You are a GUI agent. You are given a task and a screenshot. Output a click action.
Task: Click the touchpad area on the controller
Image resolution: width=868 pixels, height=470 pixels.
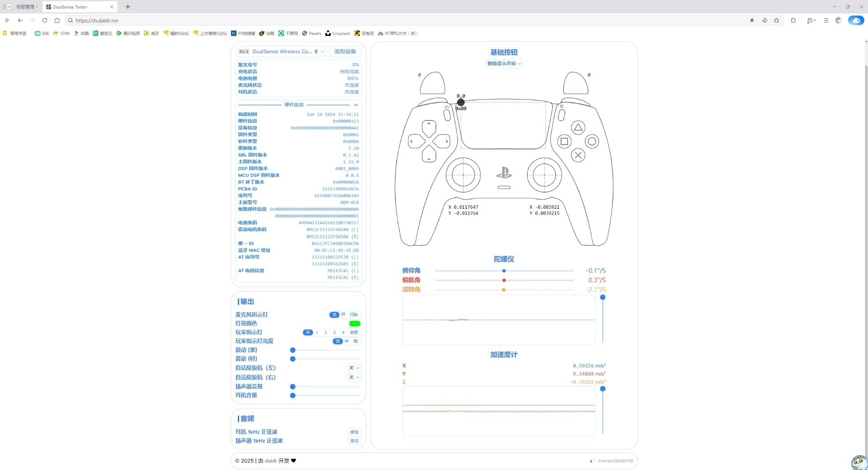[x=503, y=125]
